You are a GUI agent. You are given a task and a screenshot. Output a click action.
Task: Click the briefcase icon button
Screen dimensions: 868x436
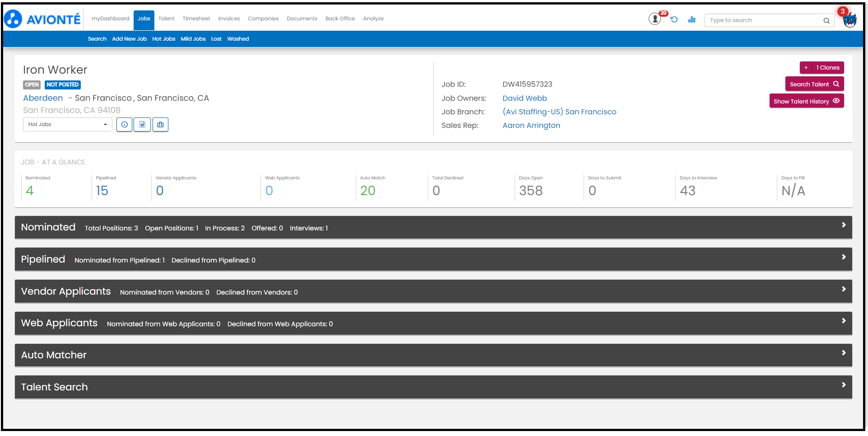[160, 125]
